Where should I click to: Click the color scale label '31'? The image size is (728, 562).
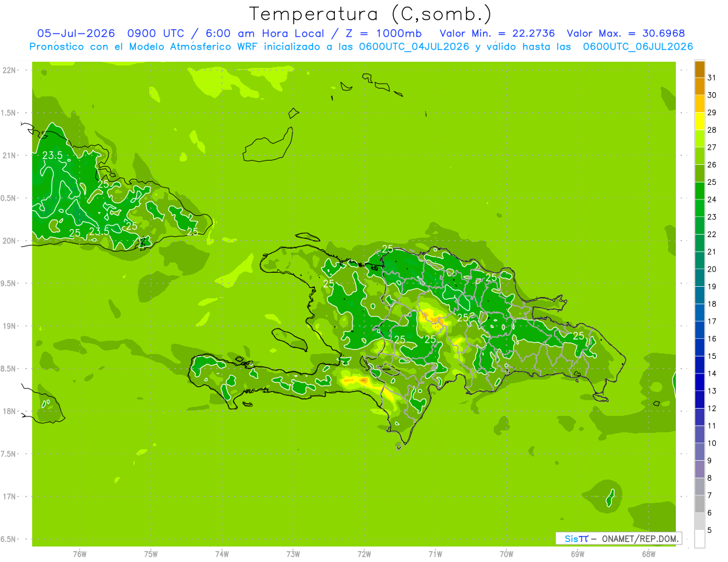coord(712,78)
